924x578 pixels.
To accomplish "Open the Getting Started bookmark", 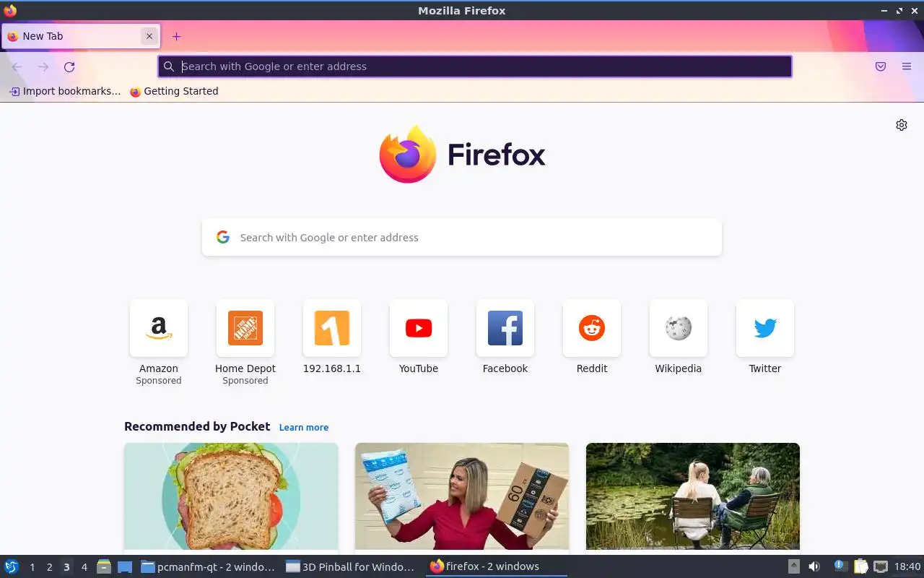I will 174,91.
